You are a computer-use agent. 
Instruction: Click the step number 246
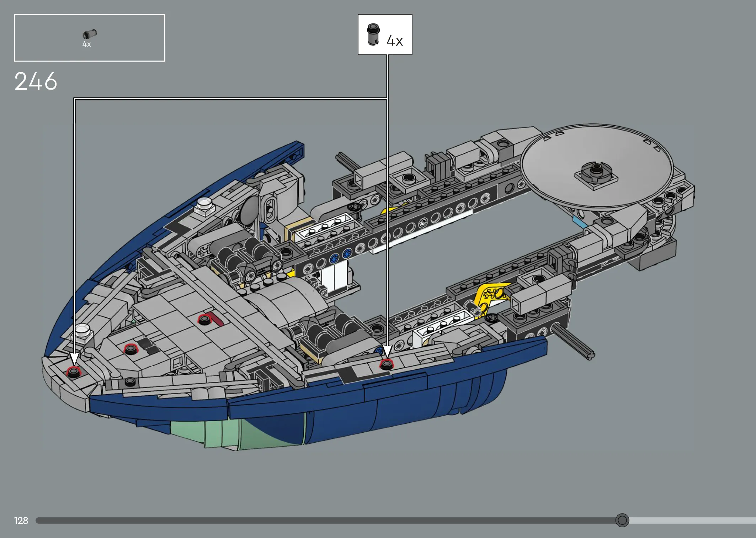(x=36, y=81)
